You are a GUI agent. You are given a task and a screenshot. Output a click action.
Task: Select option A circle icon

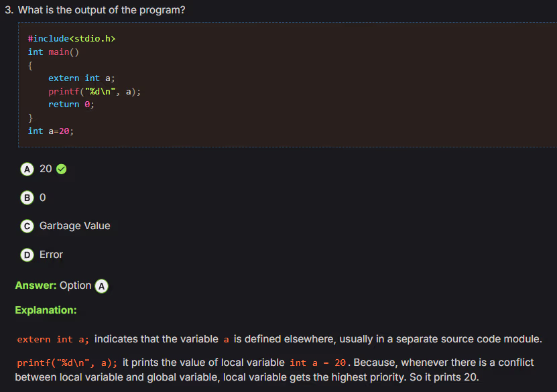point(27,169)
